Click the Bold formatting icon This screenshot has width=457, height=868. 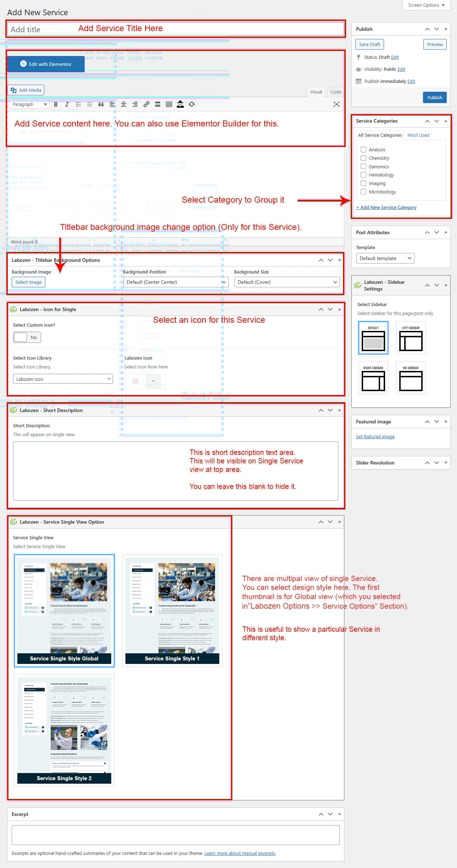click(x=56, y=105)
